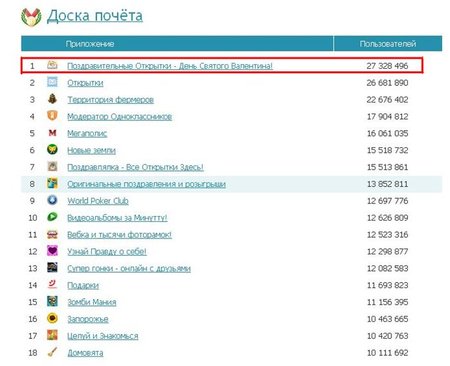This screenshot has height=366, width=450.
Task: Open Видеоальбомы за Минутту link
Action: pos(117,218)
